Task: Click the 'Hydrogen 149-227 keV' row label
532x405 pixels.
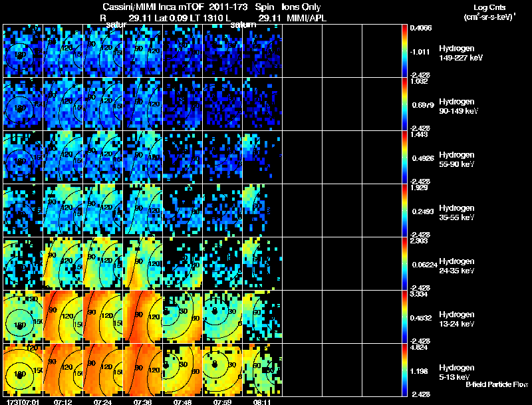Action: pos(461,53)
